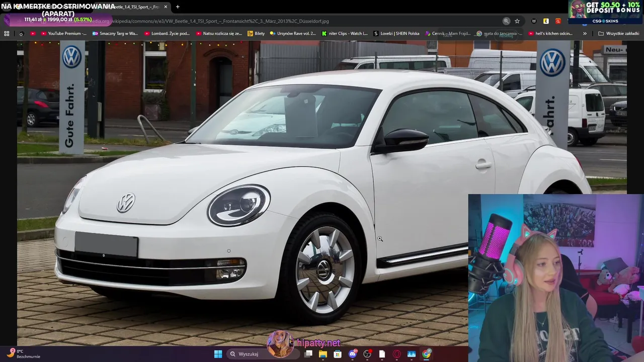This screenshot has width=644, height=362.
Task: Open the Smaczny Targ bookmark
Action: pos(115,34)
